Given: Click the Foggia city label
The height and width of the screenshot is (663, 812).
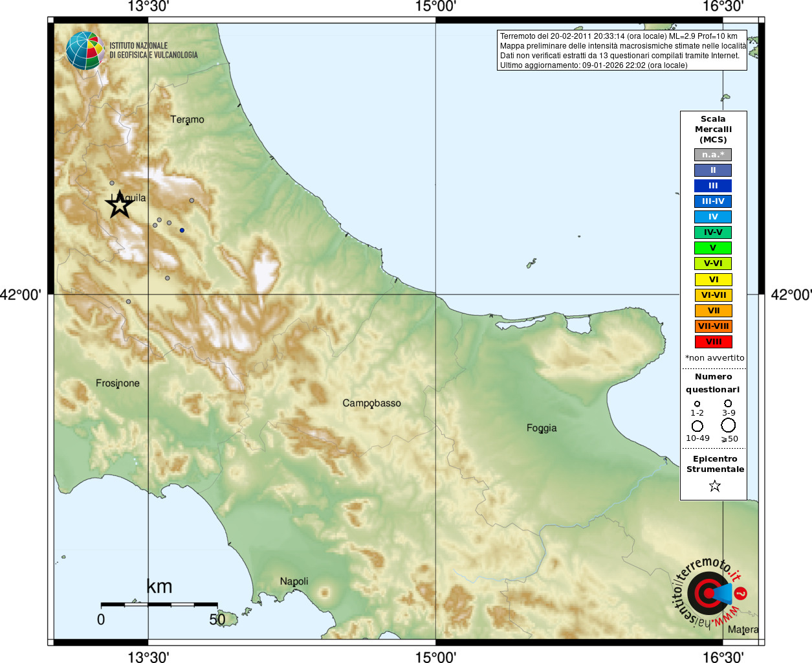Looking at the screenshot, I should [542, 428].
